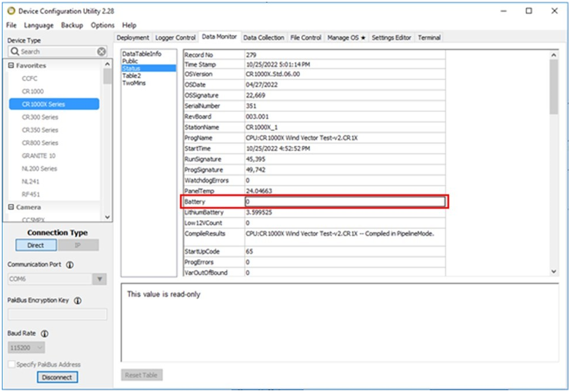
Task: Switch to the Logger Control tab
Action: (175, 38)
